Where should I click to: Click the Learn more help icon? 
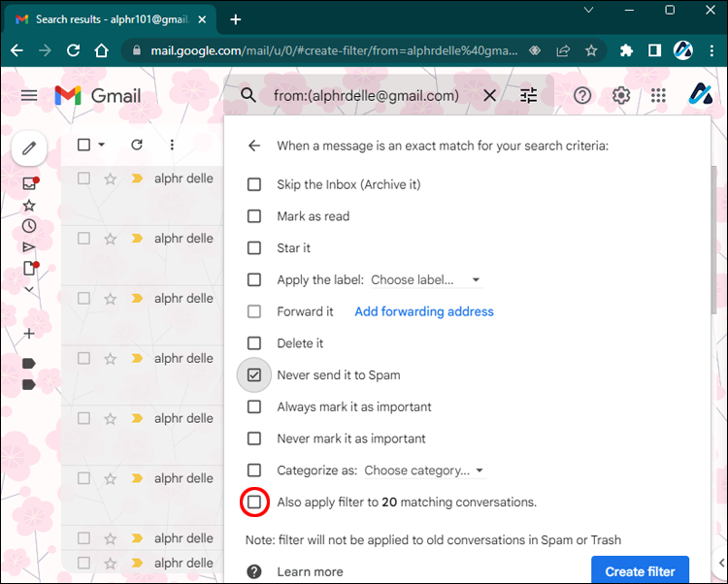(x=254, y=571)
